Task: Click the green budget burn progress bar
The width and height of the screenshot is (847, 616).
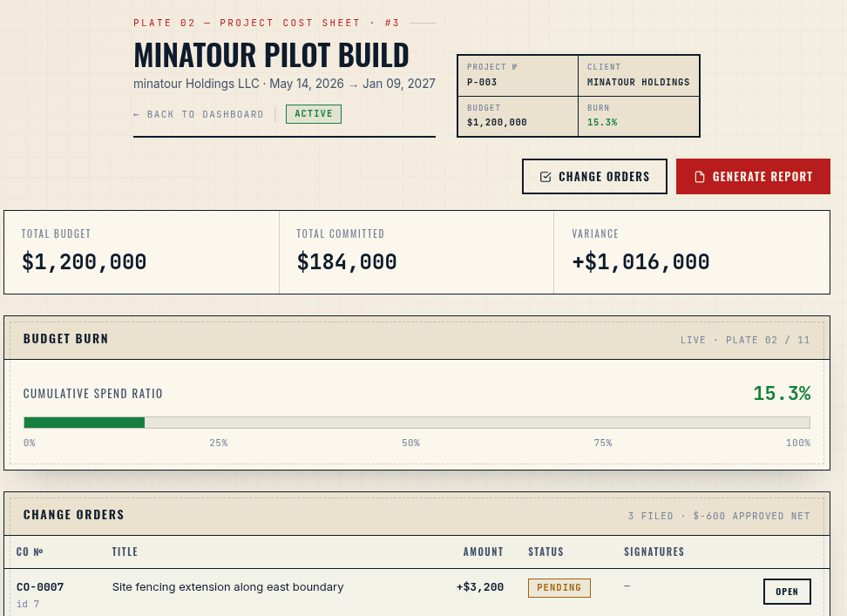Action: (85, 423)
